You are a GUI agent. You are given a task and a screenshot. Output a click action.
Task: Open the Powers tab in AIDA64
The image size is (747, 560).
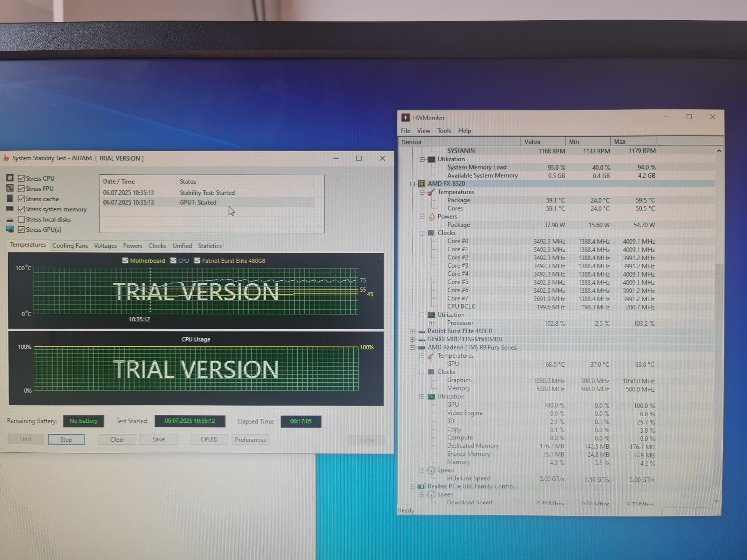[133, 246]
